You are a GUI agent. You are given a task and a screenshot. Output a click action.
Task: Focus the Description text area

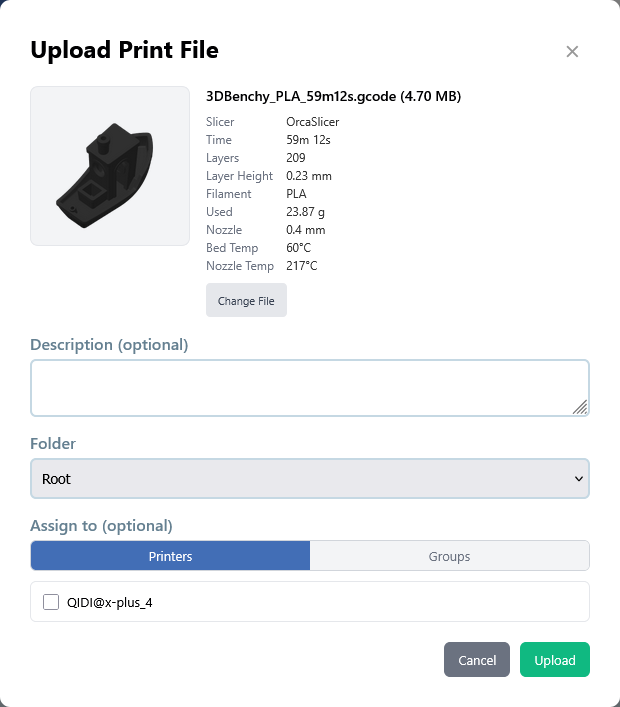coord(309,387)
